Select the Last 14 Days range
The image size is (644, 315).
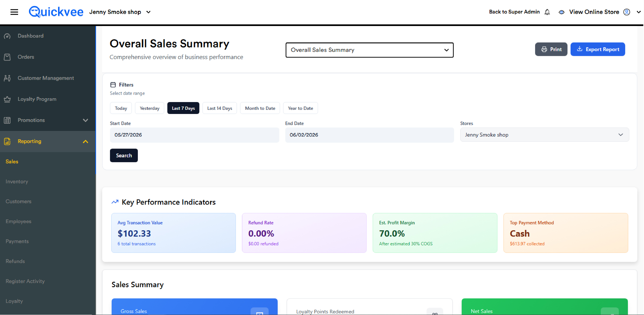pos(220,108)
